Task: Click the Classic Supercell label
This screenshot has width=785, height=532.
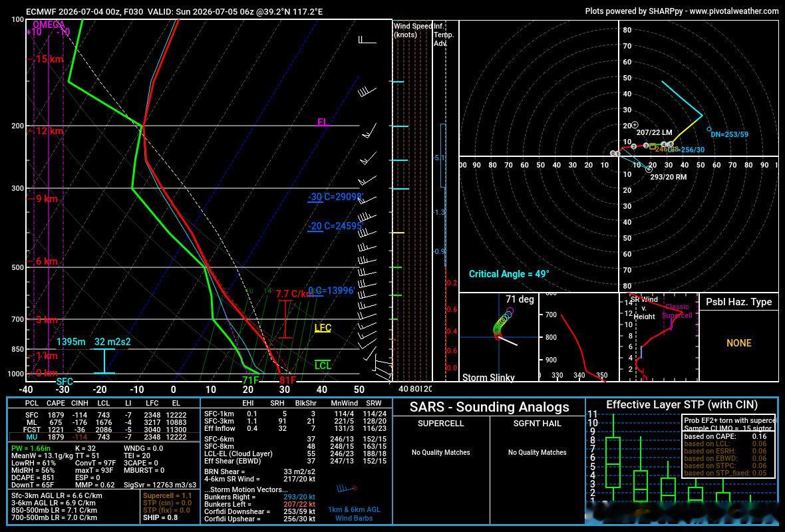Action: point(677,311)
